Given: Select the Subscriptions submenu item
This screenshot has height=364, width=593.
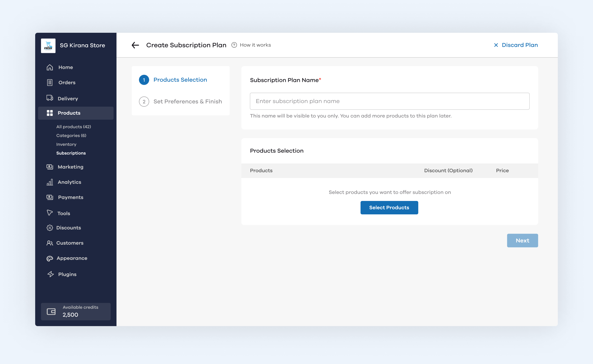Looking at the screenshot, I should 71,153.
